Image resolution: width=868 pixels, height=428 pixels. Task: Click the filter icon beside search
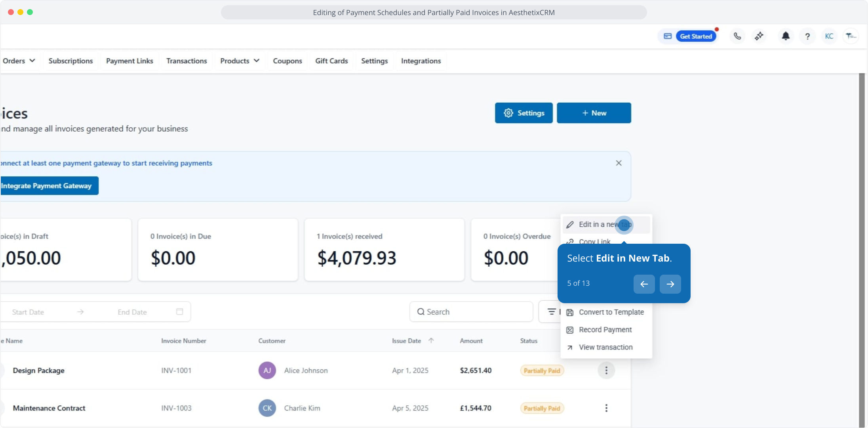tap(551, 312)
